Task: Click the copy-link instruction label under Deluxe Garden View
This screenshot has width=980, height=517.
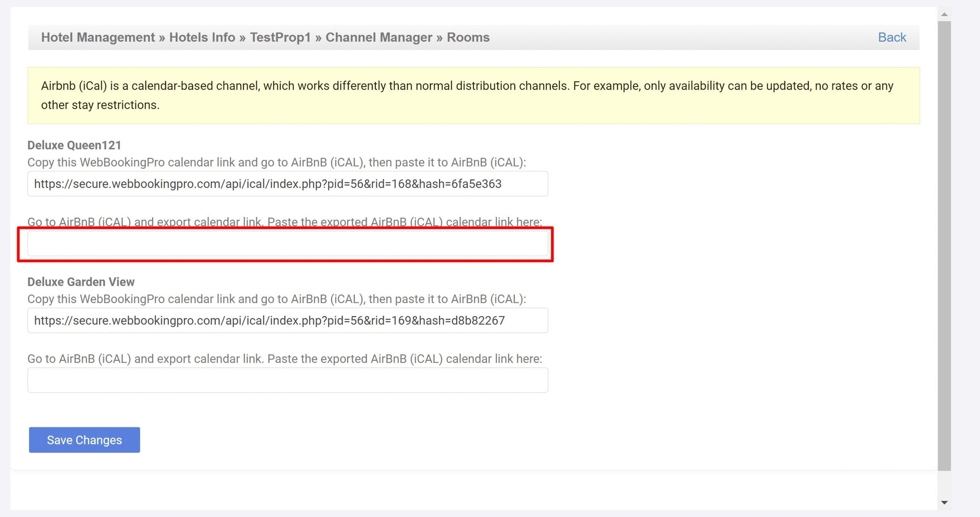Action: pyautogui.click(x=276, y=299)
